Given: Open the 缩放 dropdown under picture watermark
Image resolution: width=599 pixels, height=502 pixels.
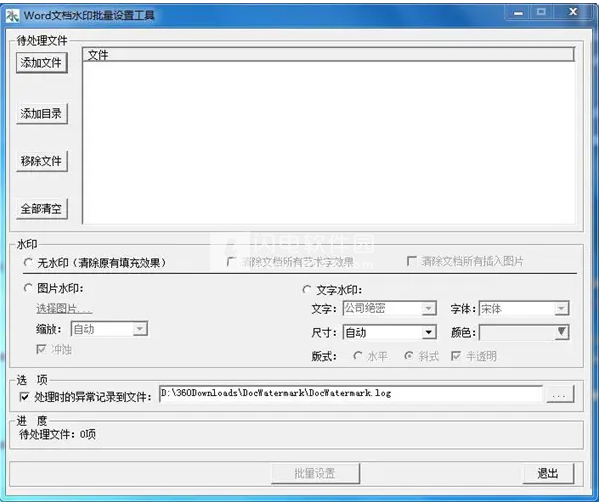Looking at the screenshot, I should 110,329.
